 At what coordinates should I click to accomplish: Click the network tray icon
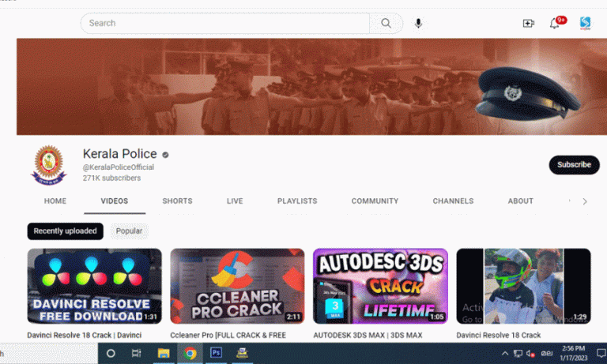(x=518, y=353)
